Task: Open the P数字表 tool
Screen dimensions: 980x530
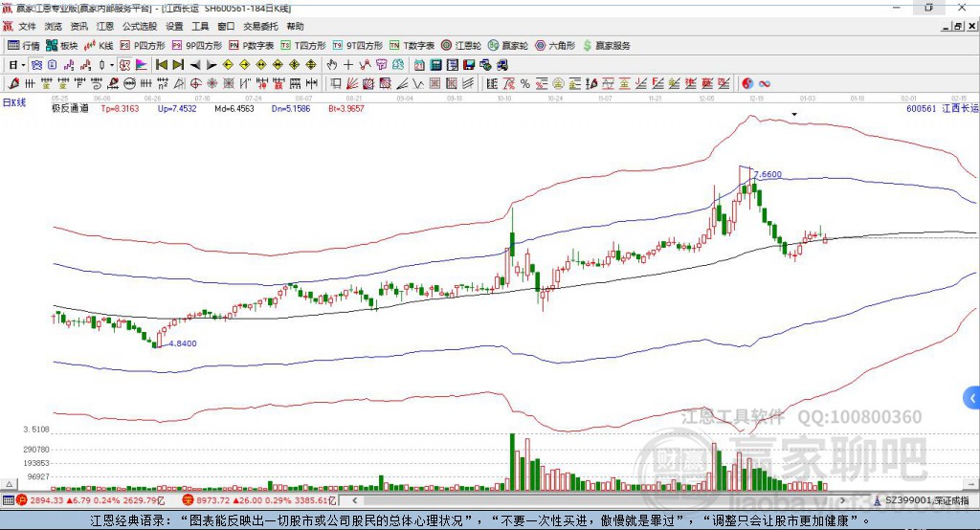Action: pyautogui.click(x=252, y=46)
